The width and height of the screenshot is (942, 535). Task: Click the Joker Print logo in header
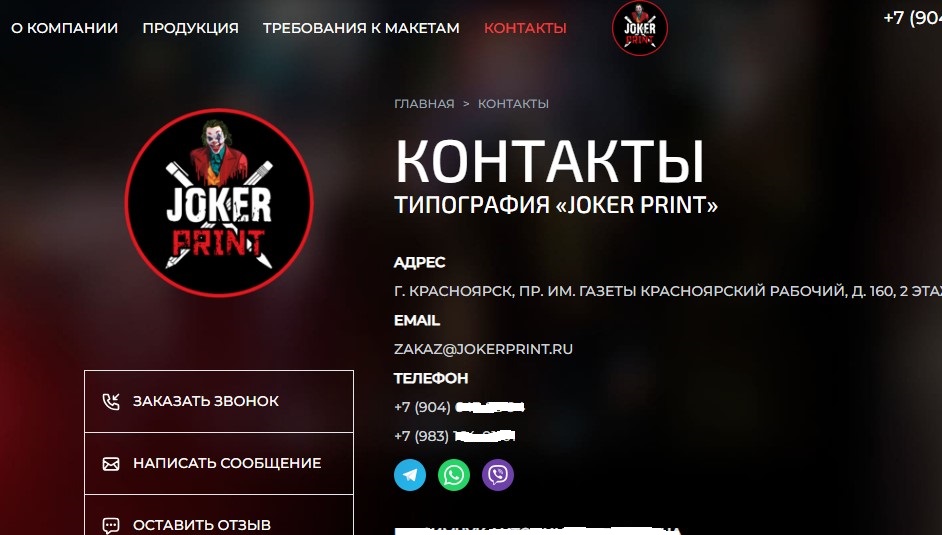[x=639, y=28]
